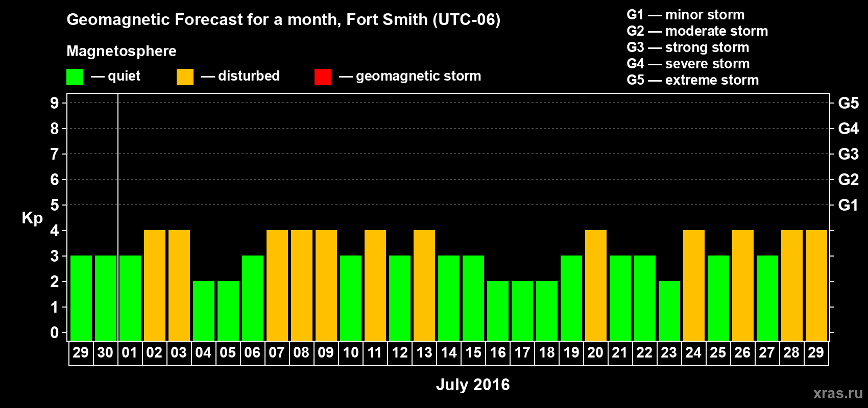The width and height of the screenshot is (868, 408).
Task: Click 'G3 — strong storm' legend line
Action: [688, 47]
